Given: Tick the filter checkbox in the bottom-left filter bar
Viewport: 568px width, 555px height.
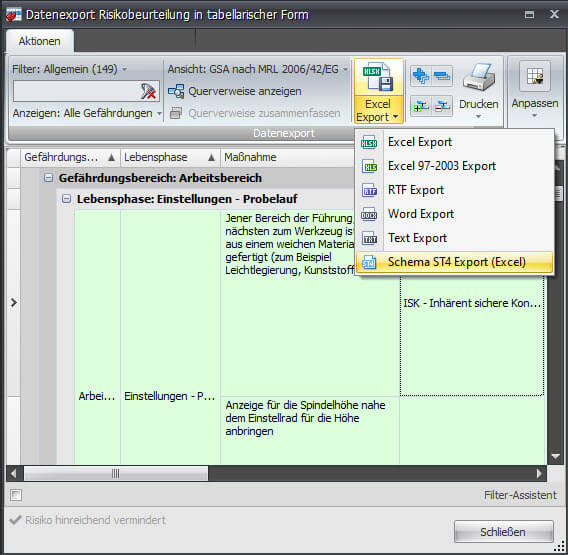Looking at the screenshot, I should click(x=16, y=495).
